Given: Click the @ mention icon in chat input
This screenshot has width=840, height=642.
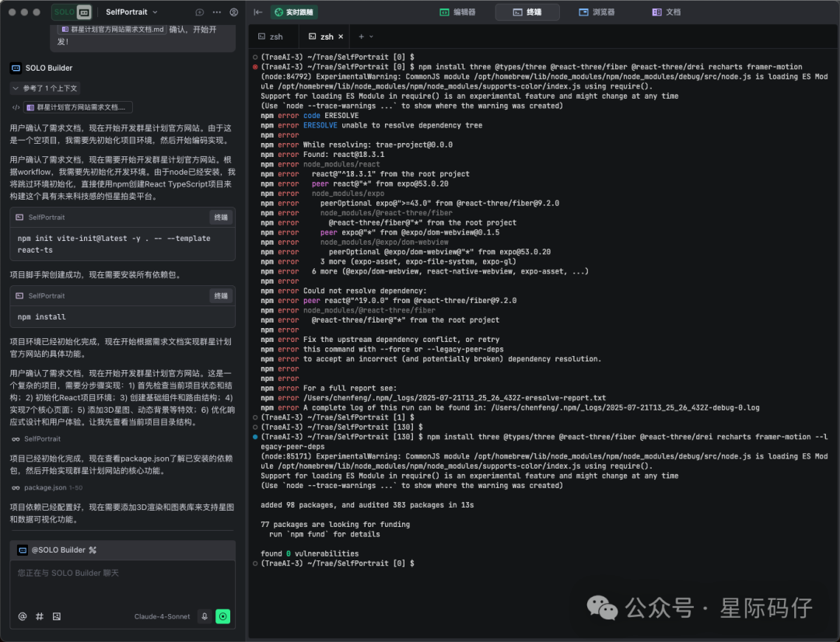Looking at the screenshot, I should tap(22, 616).
